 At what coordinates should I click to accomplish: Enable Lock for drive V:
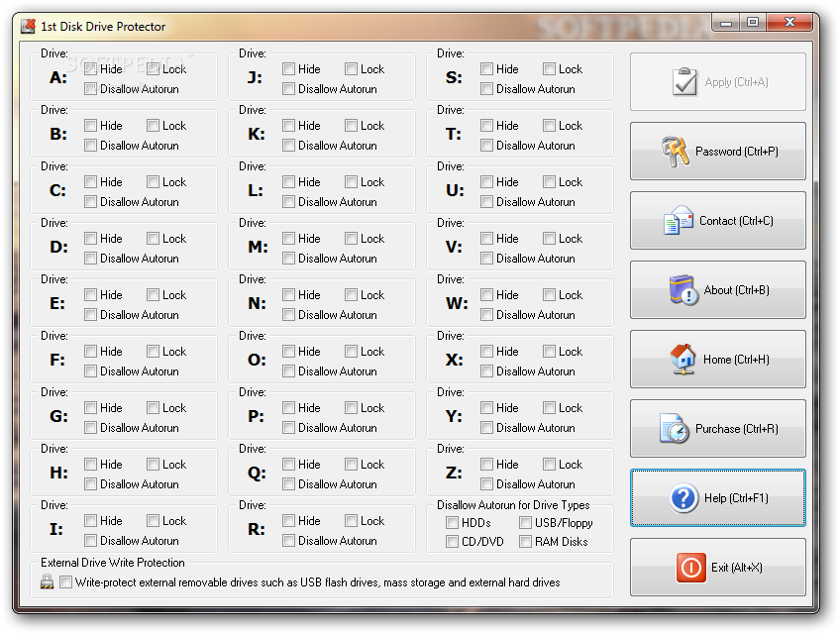(x=549, y=239)
